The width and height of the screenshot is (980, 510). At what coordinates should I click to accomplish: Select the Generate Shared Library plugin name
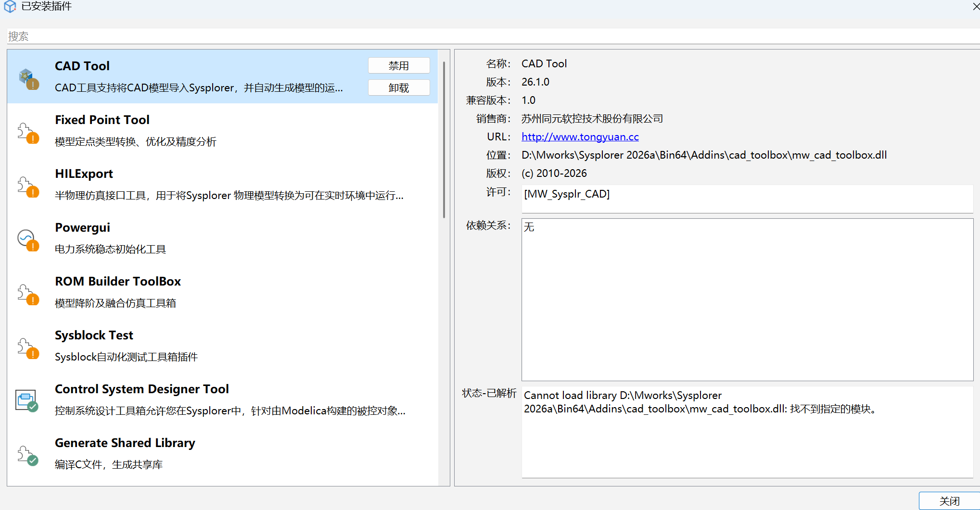coord(125,443)
